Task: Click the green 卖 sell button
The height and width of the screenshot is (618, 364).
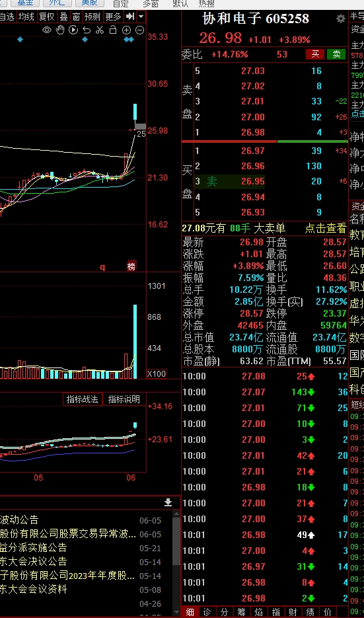Action: click(x=336, y=54)
